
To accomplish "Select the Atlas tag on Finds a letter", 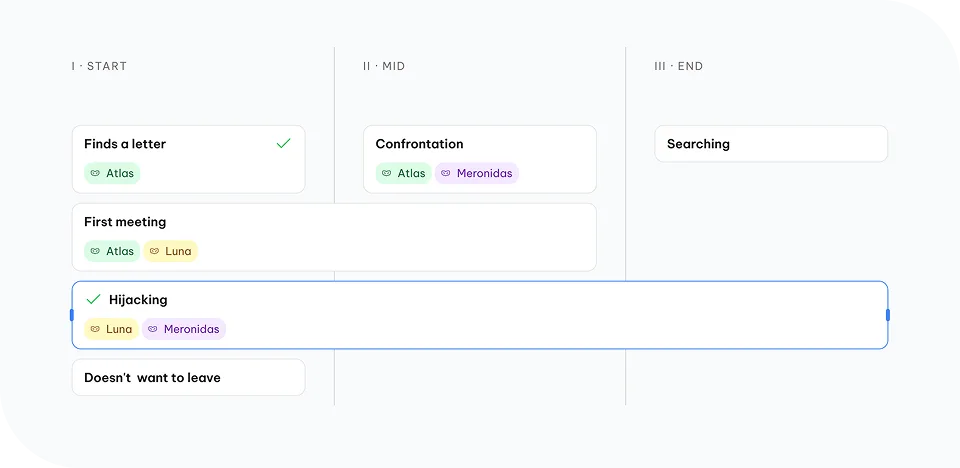I will [112, 173].
